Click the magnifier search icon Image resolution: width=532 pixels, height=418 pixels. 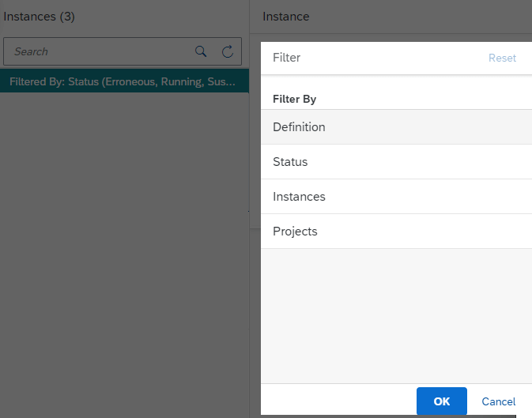click(201, 51)
